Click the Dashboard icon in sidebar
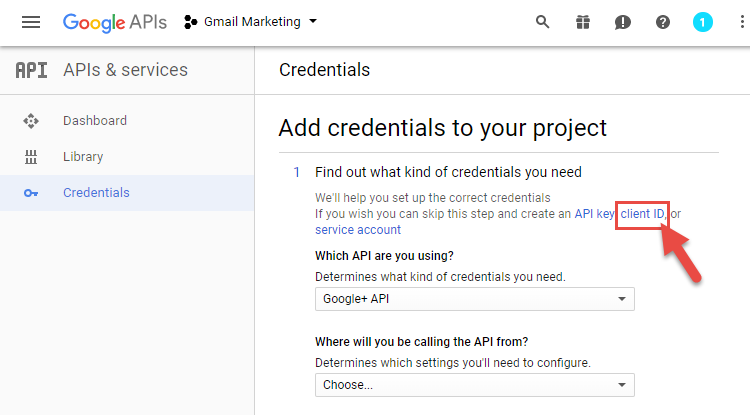The width and height of the screenshot is (750, 415). click(x=31, y=121)
